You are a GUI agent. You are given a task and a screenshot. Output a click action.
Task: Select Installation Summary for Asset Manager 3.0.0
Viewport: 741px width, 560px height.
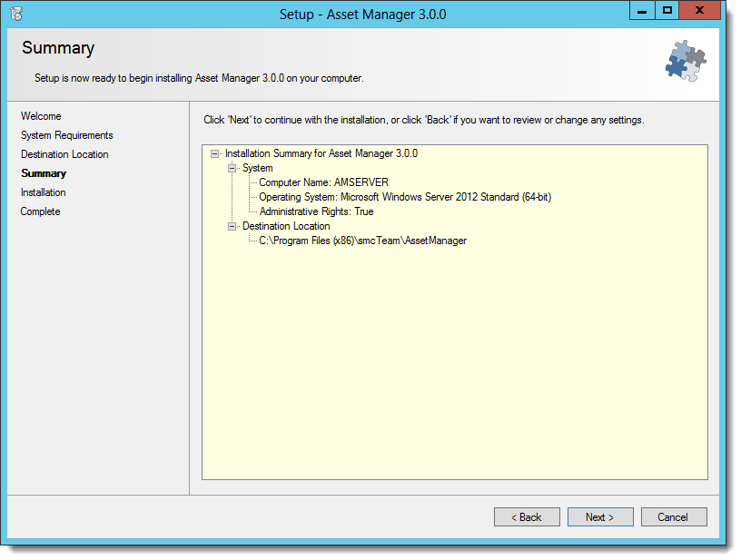321,153
